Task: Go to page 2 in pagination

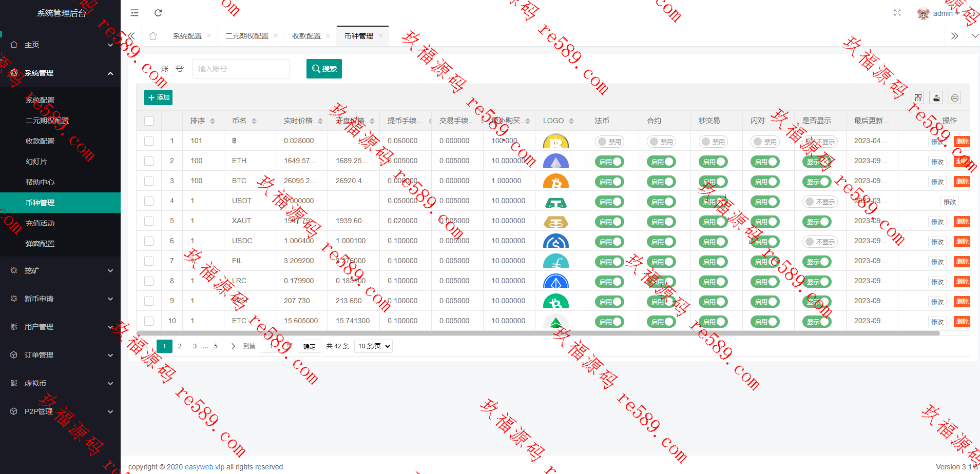Action: (180, 346)
